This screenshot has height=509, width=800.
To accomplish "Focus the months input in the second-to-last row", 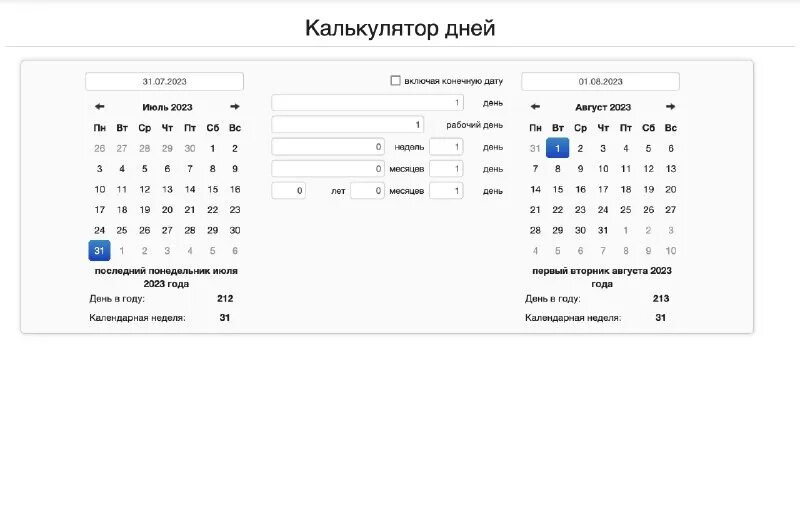I will 328,169.
